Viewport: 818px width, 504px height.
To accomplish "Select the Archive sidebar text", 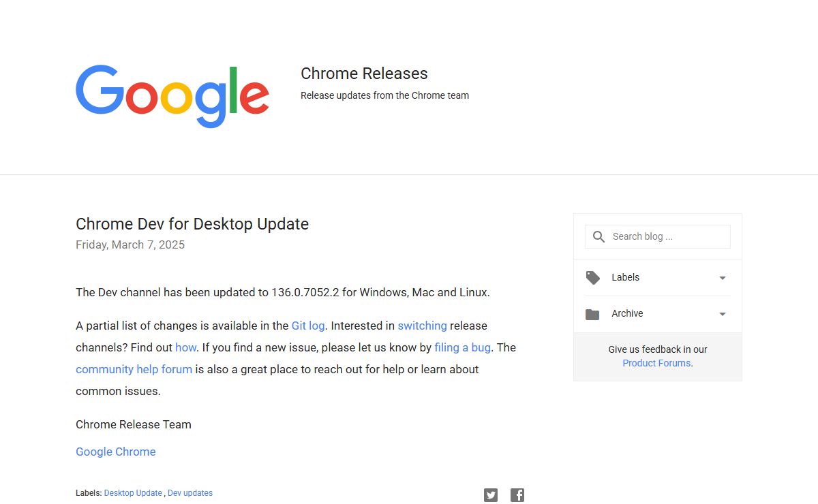I will point(627,313).
